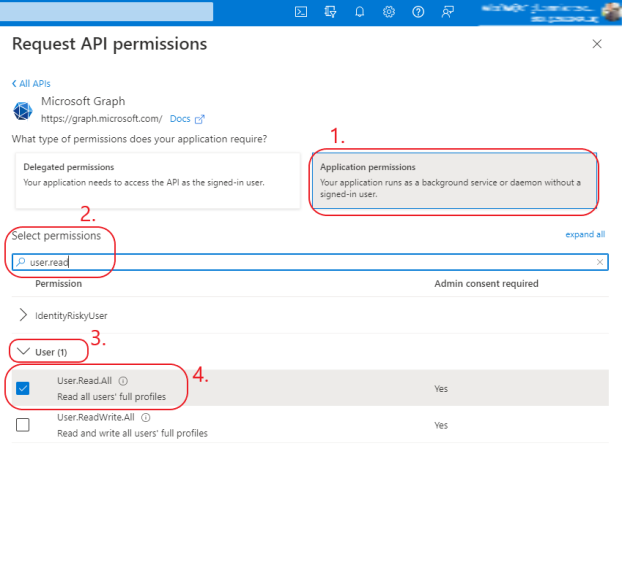Viewport: 622px width, 565px height.
Task: Click the Feedback icon in header
Action: 447,12
